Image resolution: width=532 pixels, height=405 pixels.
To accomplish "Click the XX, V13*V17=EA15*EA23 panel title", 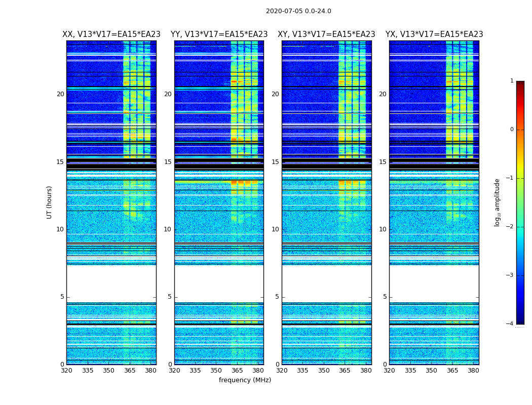I will [x=111, y=34].
